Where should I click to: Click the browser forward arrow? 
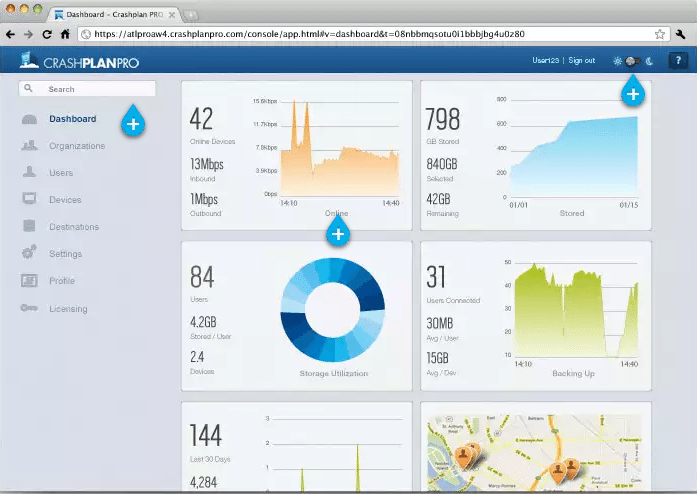pos(28,34)
